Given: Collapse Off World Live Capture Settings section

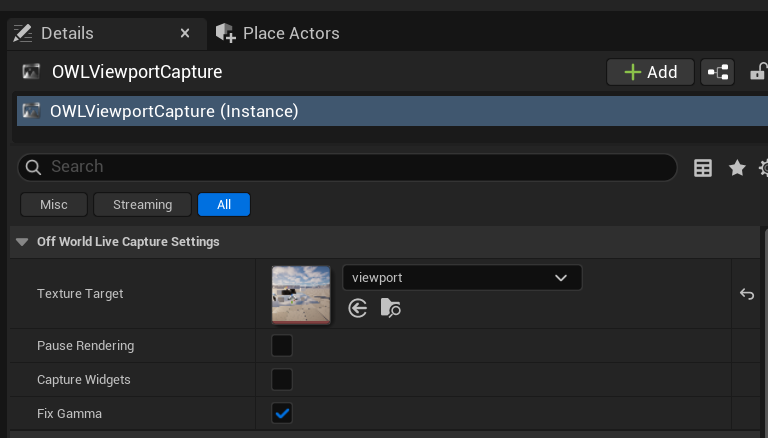Looking at the screenshot, I should [22, 242].
